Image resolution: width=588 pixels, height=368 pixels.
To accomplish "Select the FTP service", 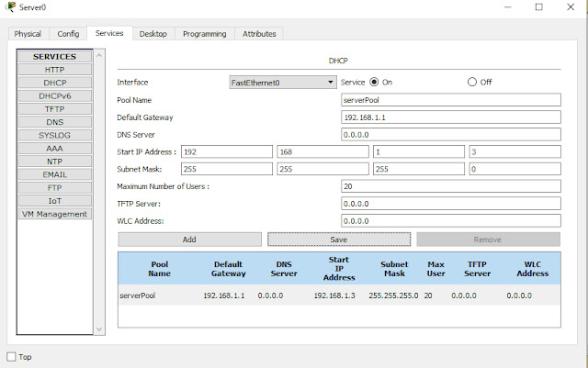I will (x=55, y=188).
